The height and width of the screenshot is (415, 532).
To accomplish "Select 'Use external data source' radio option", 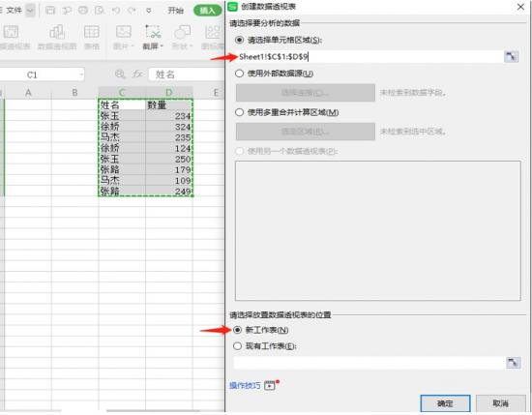I will tap(239, 74).
